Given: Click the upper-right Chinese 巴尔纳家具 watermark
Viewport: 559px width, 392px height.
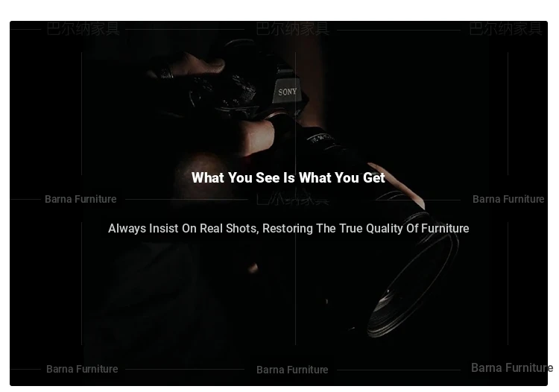Looking at the screenshot, I should coord(505,28).
